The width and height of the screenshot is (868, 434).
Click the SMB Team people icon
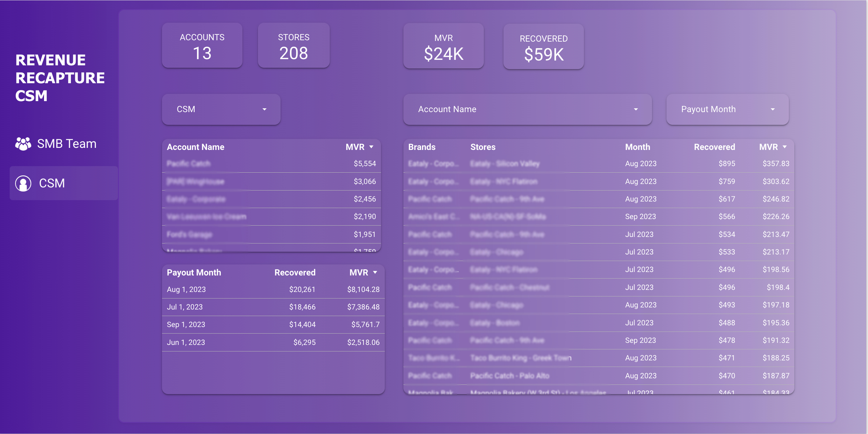23,144
